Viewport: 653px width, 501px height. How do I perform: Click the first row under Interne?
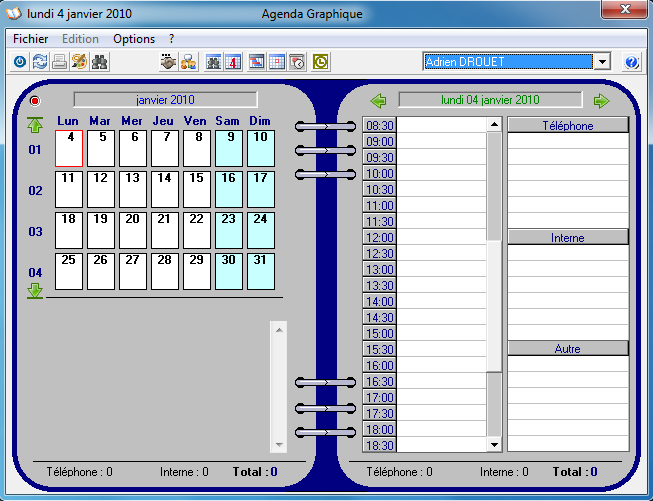coord(568,253)
